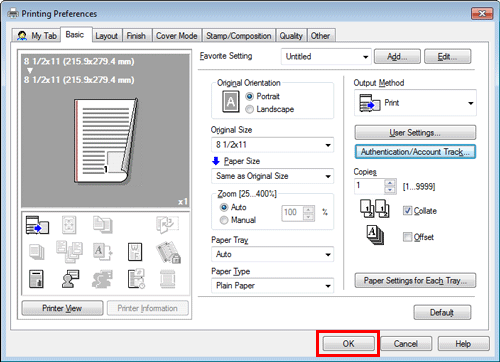Click the blue down arrow beside Paper Size

pyautogui.click(x=216, y=161)
